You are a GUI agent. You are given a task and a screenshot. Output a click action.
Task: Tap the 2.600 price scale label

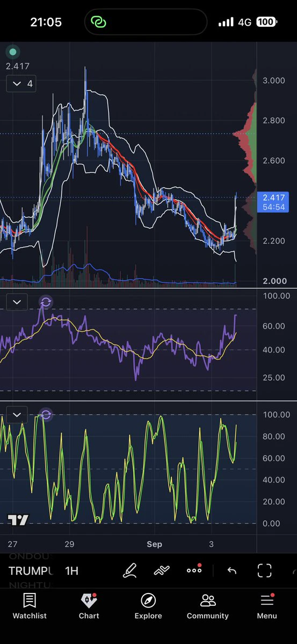274,160
